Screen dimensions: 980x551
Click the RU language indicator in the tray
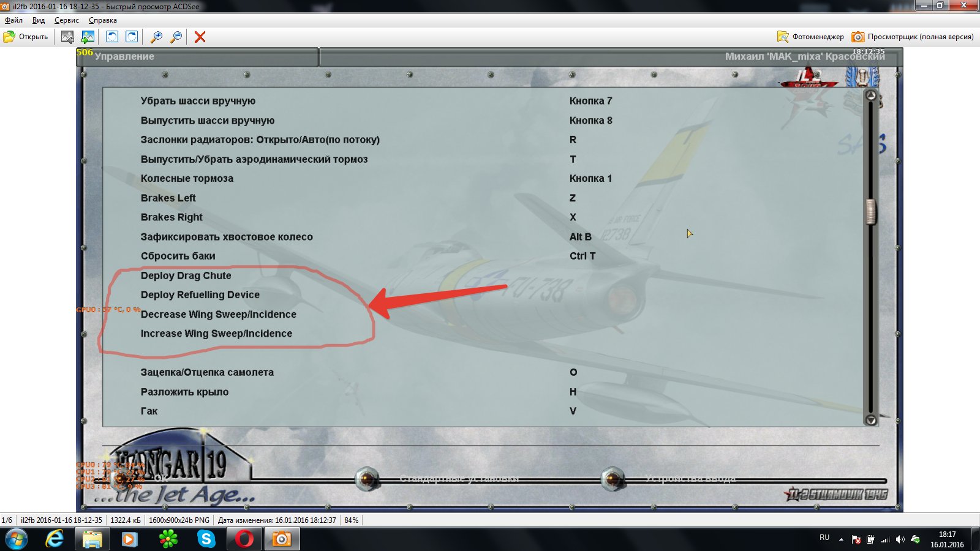point(824,538)
